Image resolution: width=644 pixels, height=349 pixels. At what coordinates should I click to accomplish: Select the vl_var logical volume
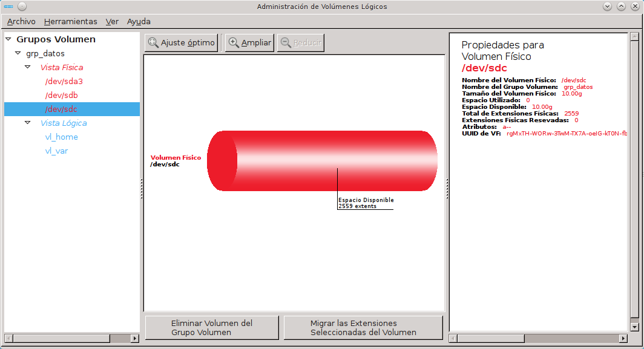(56, 151)
